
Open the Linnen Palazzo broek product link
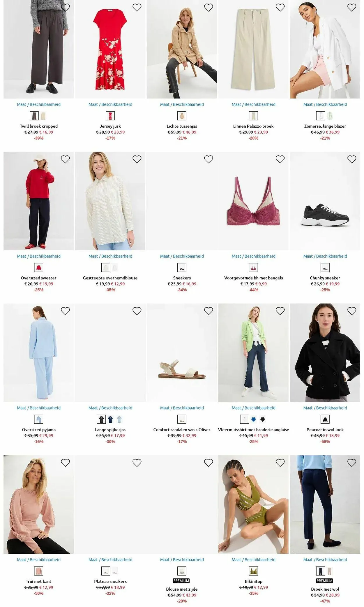pos(253,126)
